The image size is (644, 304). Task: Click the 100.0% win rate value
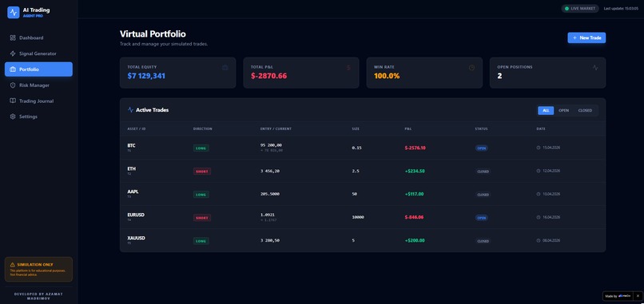pyautogui.click(x=387, y=76)
